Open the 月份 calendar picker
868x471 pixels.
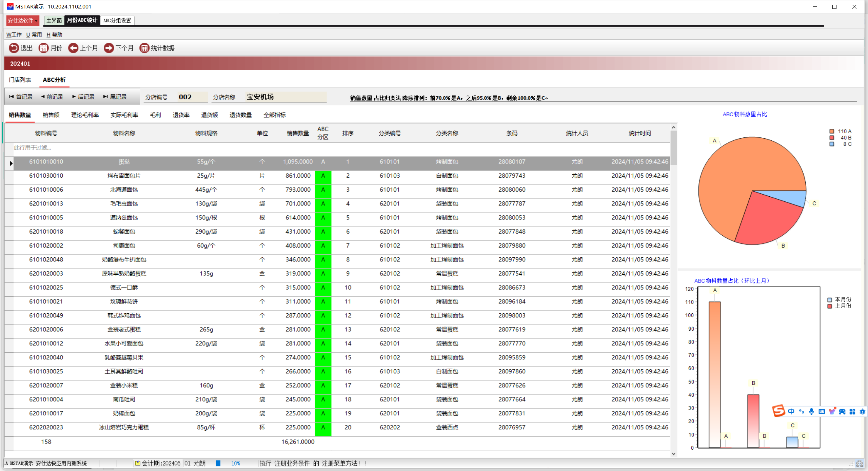coord(43,48)
